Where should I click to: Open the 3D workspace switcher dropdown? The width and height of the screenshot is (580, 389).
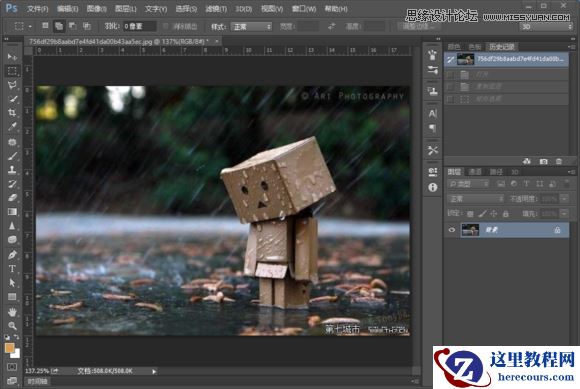click(x=546, y=27)
